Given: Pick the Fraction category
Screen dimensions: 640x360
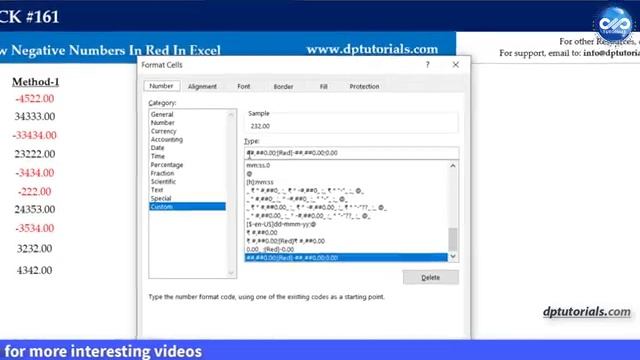Looking at the screenshot, I should (x=162, y=173).
